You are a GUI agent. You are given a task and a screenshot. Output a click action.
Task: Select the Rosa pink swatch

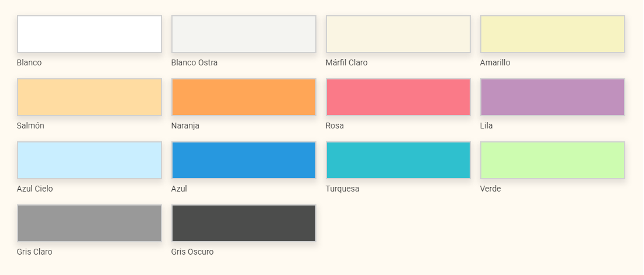(398, 97)
